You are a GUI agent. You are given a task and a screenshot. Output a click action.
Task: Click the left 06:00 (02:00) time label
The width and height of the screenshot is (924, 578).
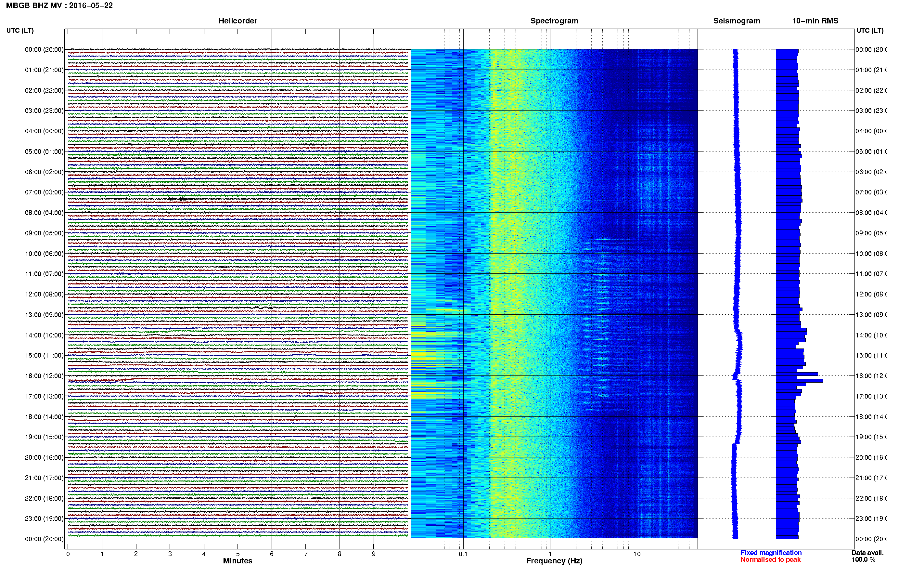point(44,172)
